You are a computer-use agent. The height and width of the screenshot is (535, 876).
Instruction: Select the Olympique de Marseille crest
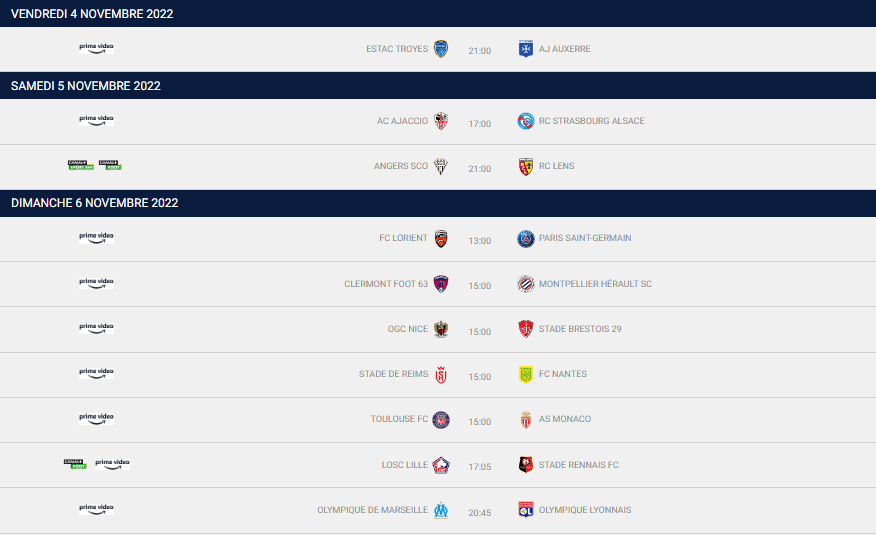(441, 510)
